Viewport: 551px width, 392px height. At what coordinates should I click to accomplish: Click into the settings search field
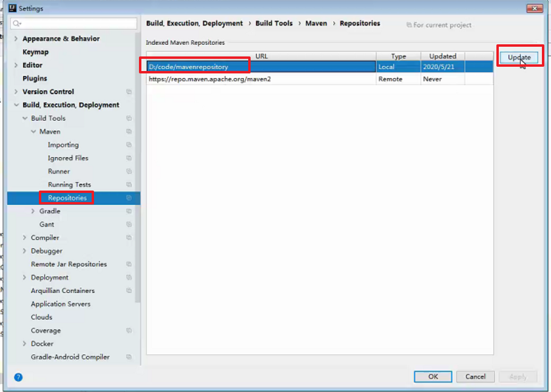[x=74, y=24]
